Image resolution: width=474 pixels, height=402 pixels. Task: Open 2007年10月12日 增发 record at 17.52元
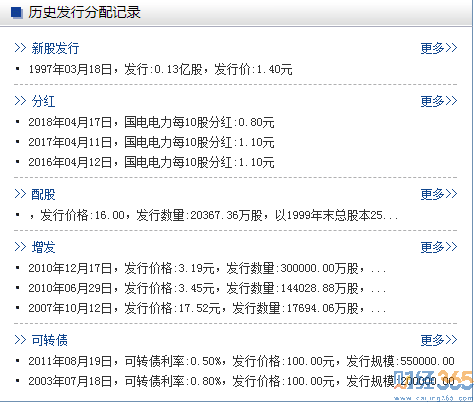point(207,308)
